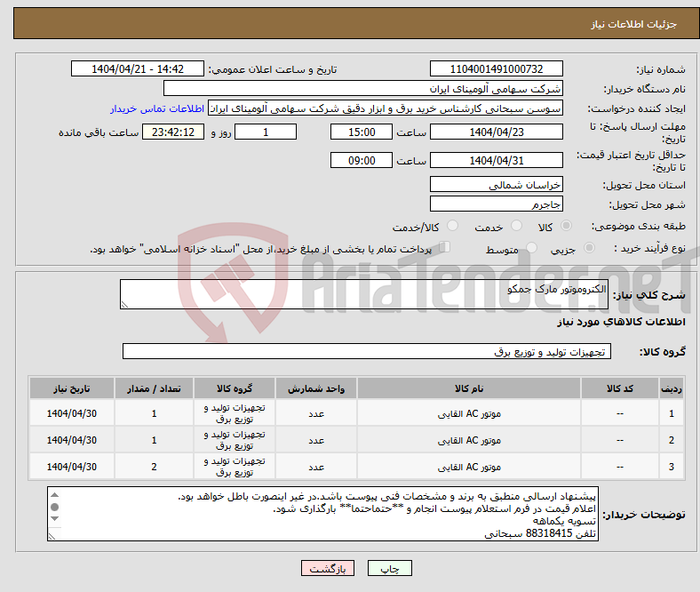Click the label طبقه بندی موضوعی
700x592 pixels.
tap(639, 227)
